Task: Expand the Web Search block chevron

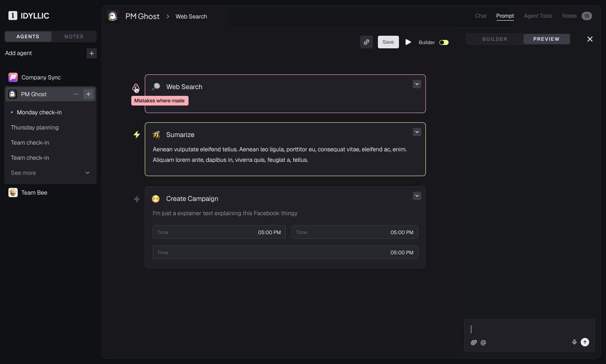Action: pyautogui.click(x=417, y=84)
